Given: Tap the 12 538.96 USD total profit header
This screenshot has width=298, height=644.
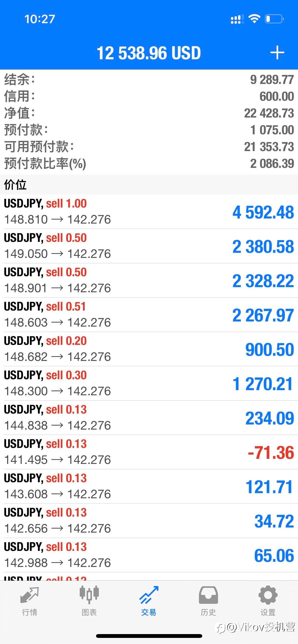Looking at the screenshot, I should (x=149, y=53).
